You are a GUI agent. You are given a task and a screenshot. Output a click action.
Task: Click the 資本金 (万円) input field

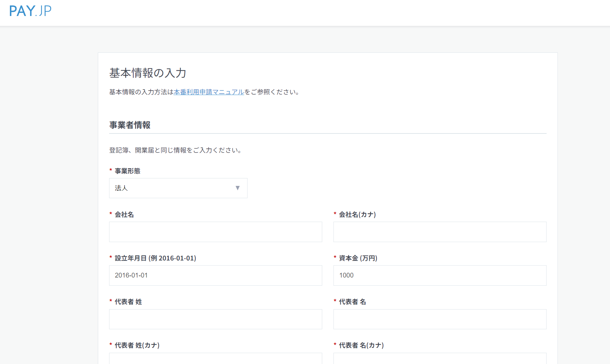[x=440, y=275]
